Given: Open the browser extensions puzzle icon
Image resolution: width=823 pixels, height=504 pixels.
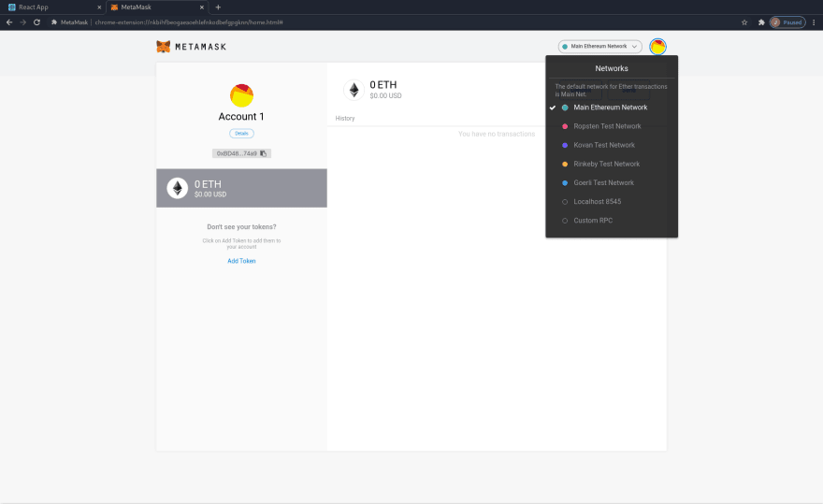Looking at the screenshot, I should [x=761, y=22].
